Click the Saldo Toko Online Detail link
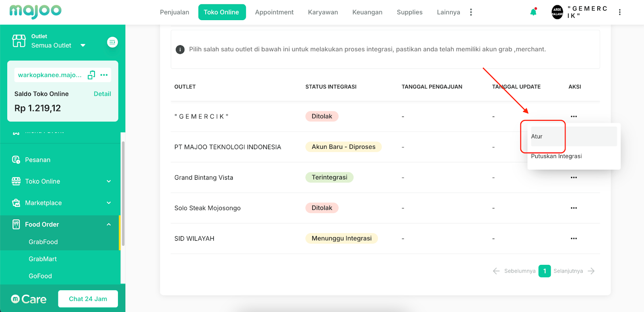Screen dimensions: 644x312 pyautogui.click(x=102, y=94)
